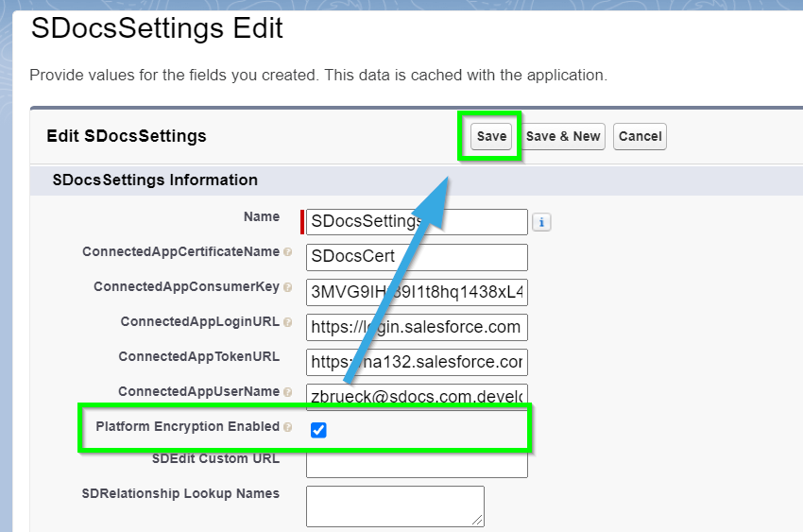Show help for ConnectedAppCertificateName
This screenshot has height=532, width=803.
[288, 252]
